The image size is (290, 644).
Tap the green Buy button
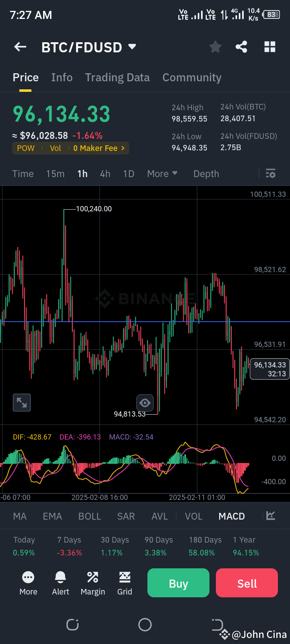(178, 583)
